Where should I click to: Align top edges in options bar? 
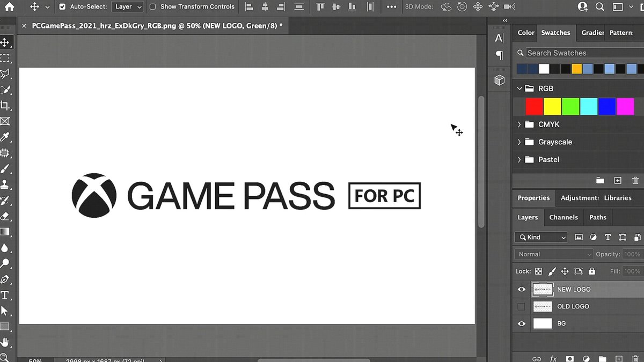[x=320, y=7]
